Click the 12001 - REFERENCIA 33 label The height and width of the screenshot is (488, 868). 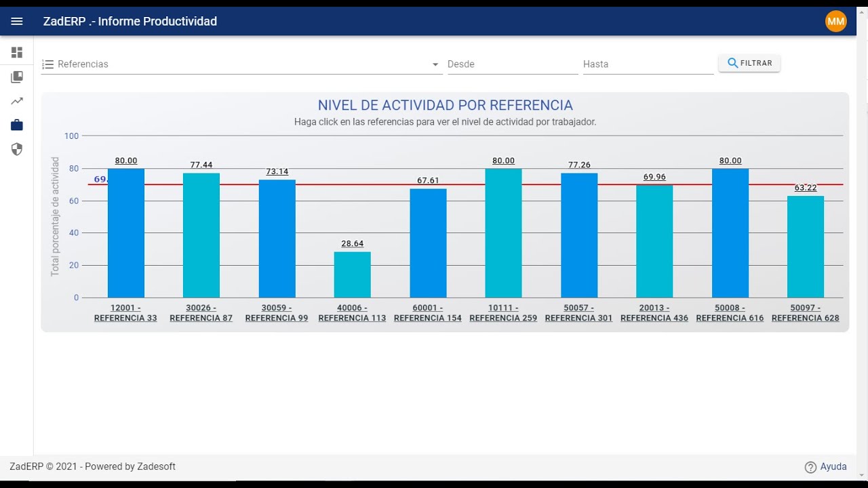[x=125, y=313]
